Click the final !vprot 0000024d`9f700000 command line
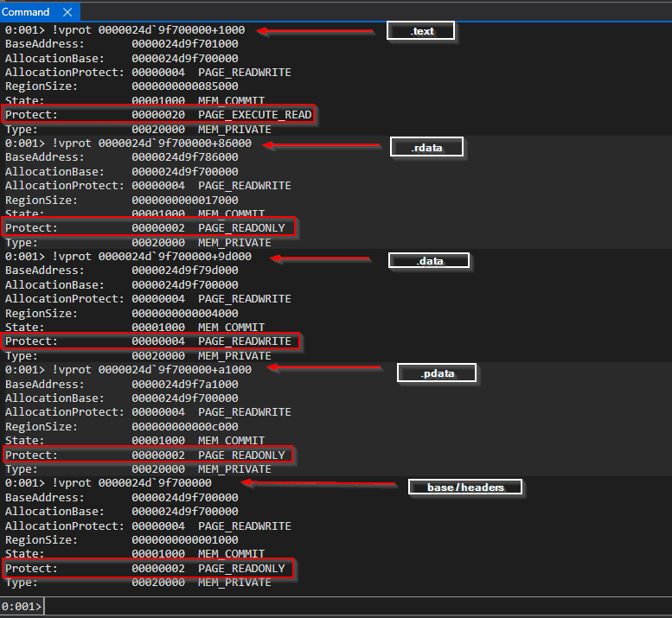This screenshot has width=672, height=618. [x=108, y=482]
